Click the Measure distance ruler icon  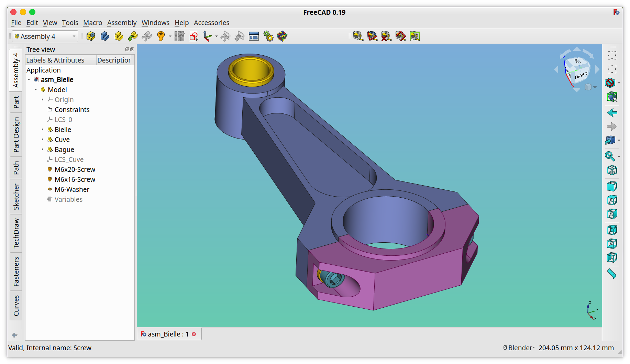[612, 274]
